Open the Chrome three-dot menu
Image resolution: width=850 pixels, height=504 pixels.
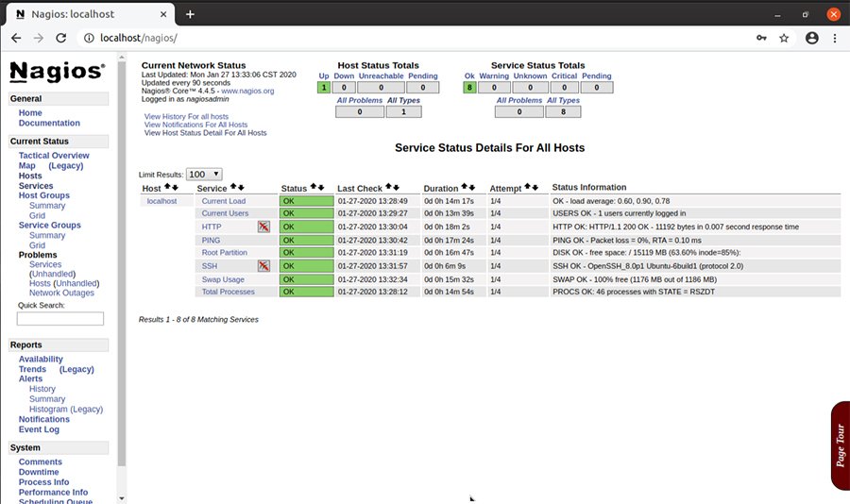click(x=835, y=38)
